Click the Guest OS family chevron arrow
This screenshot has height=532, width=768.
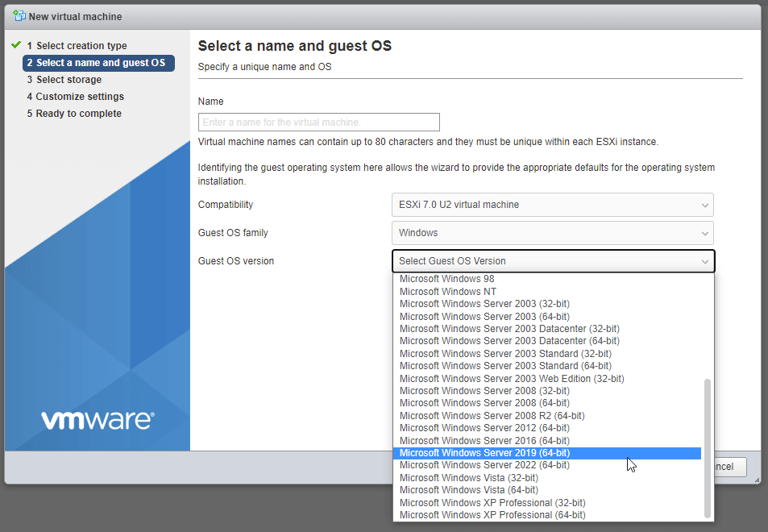705,233
